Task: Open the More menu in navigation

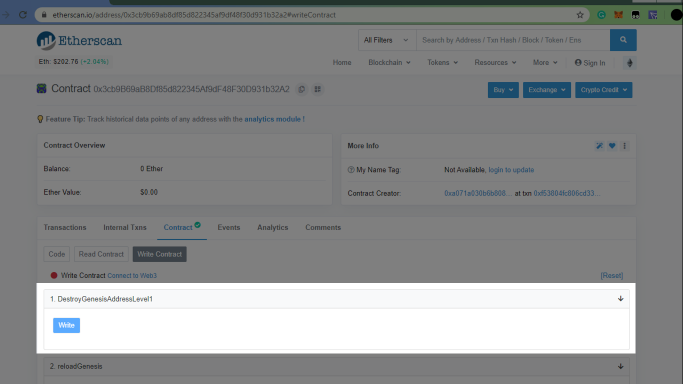Action: (545, 63)
